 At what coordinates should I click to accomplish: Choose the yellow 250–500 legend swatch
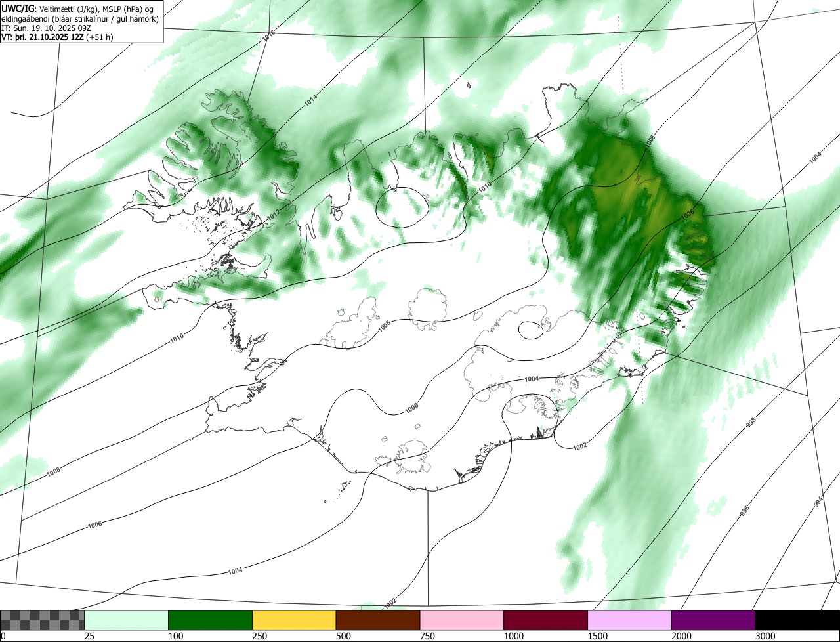294,620
